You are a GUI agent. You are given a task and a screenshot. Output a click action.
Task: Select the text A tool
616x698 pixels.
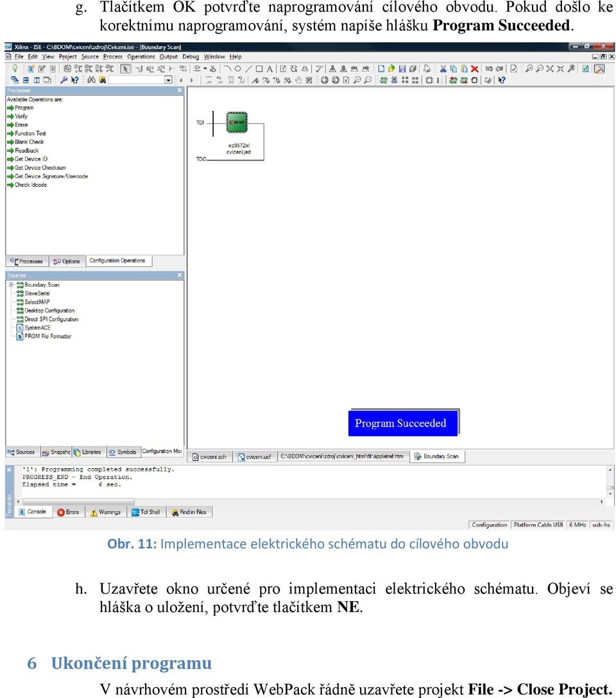click(x=269, y=69)
